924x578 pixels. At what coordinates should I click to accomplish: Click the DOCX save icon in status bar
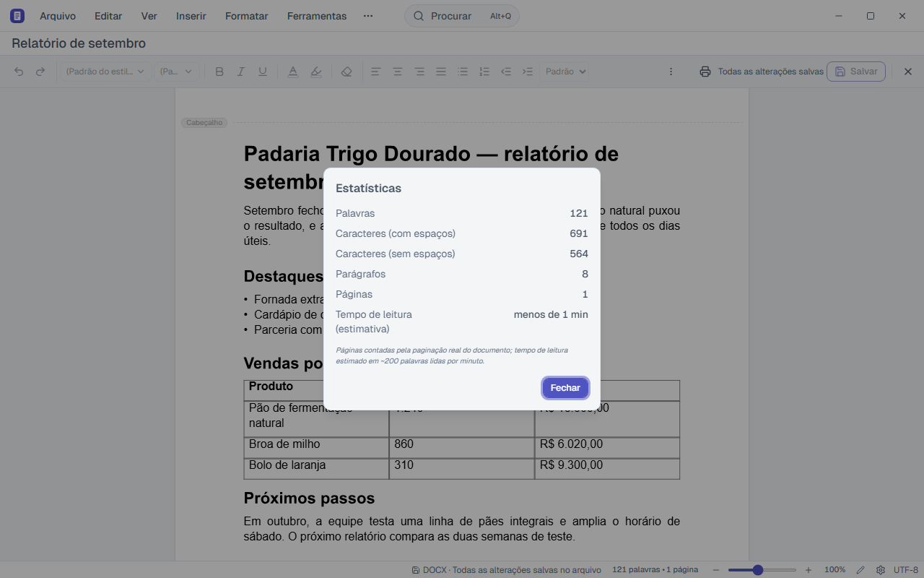tap(417, 570)
